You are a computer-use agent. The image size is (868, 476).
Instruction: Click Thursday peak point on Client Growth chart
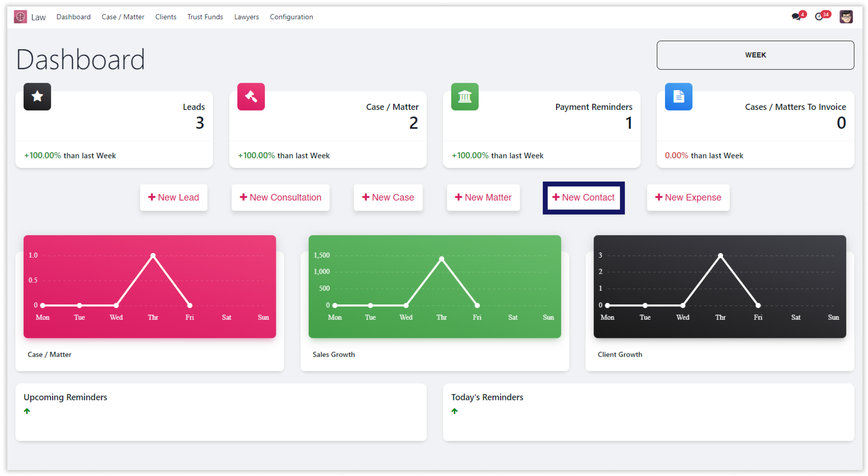pyautogui.click(x=720, y=255)
